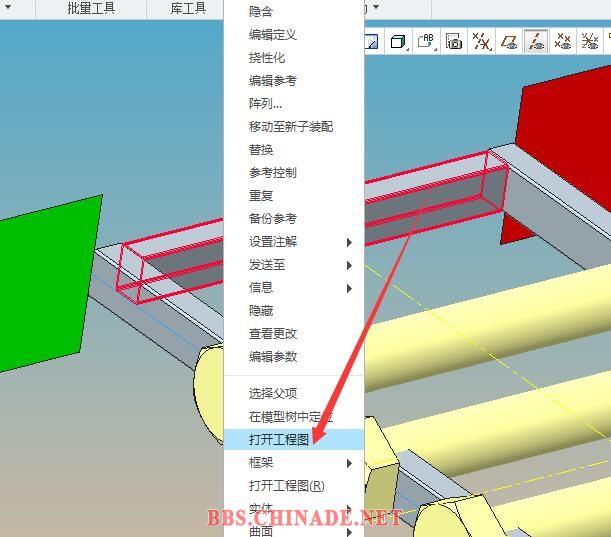Expand the 信息 submenu

pos(294,288)
